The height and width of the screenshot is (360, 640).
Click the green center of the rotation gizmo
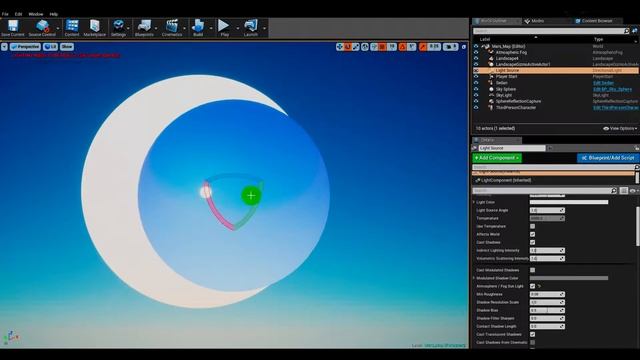point(251,196)
